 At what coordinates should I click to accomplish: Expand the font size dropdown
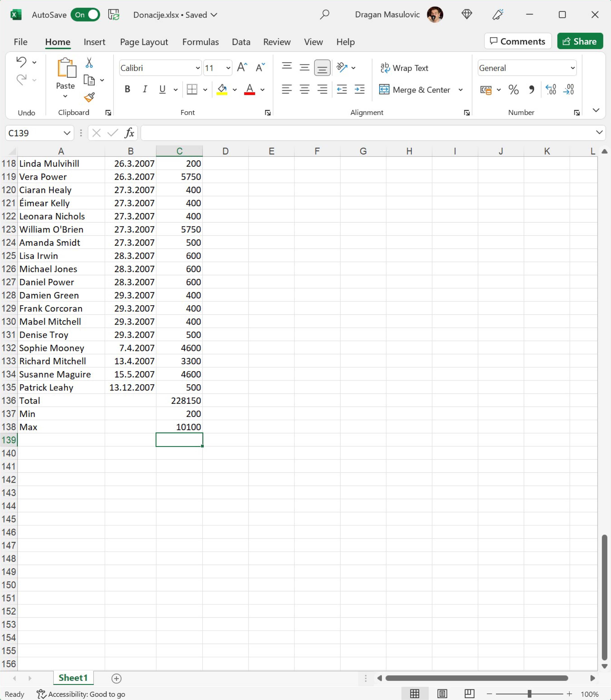[228, 68]
